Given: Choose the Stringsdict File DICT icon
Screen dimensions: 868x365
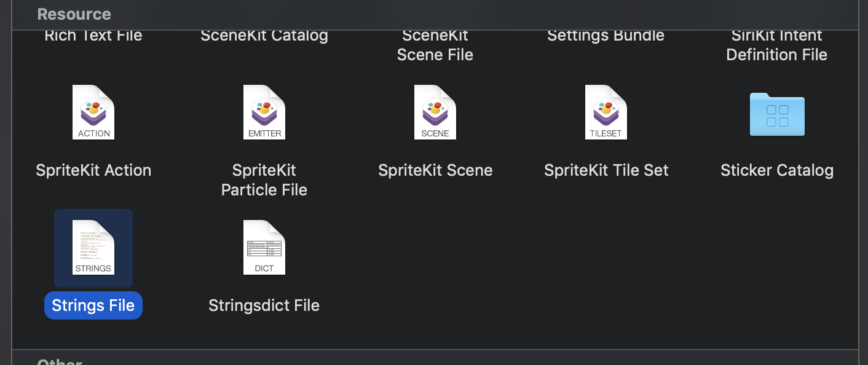Looking at the screenshot, I should coord(264,248).
